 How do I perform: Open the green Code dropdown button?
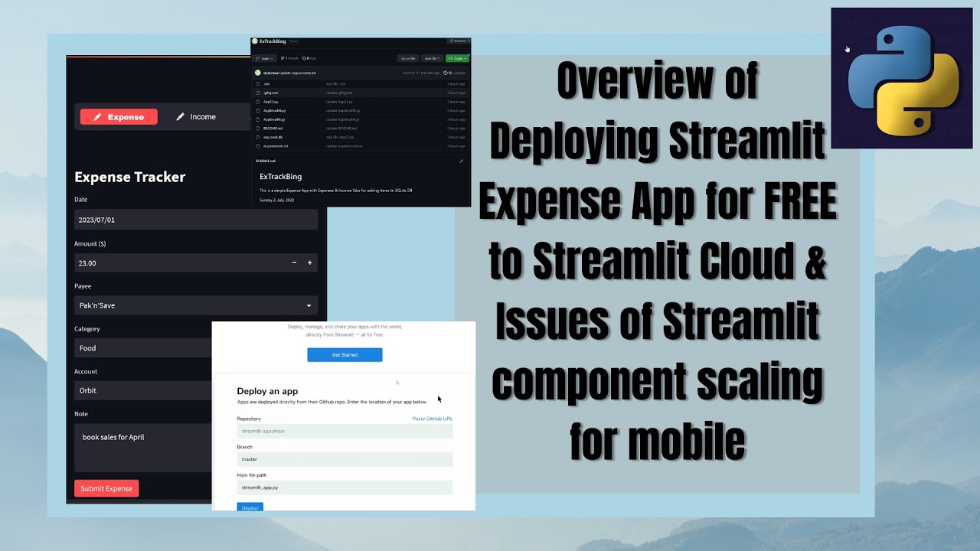pos(457,58)
